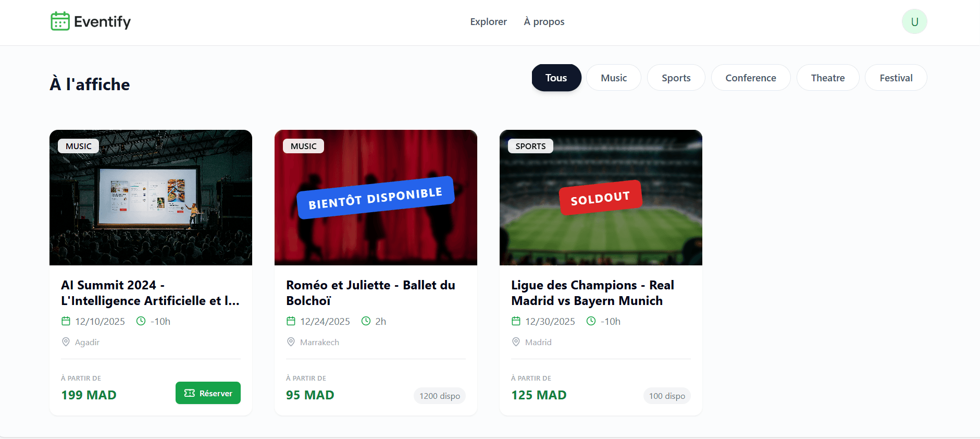
Task: Click the Ligue des Champions stadium image
Action: click(x=600, y=197)
